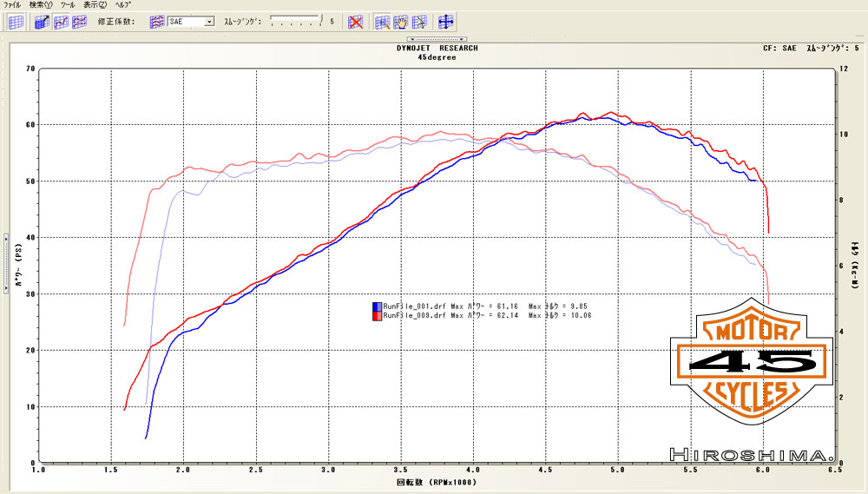The width and height of the screenshot is (868, 494).
Task: Open the ツール menu
Action: tap(67, 4)
